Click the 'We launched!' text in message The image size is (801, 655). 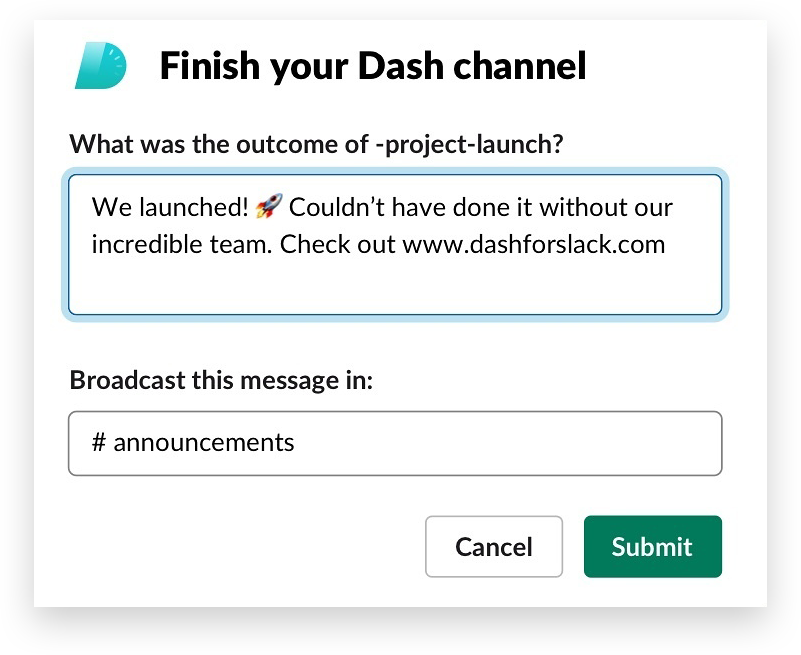tap(170, 207)
